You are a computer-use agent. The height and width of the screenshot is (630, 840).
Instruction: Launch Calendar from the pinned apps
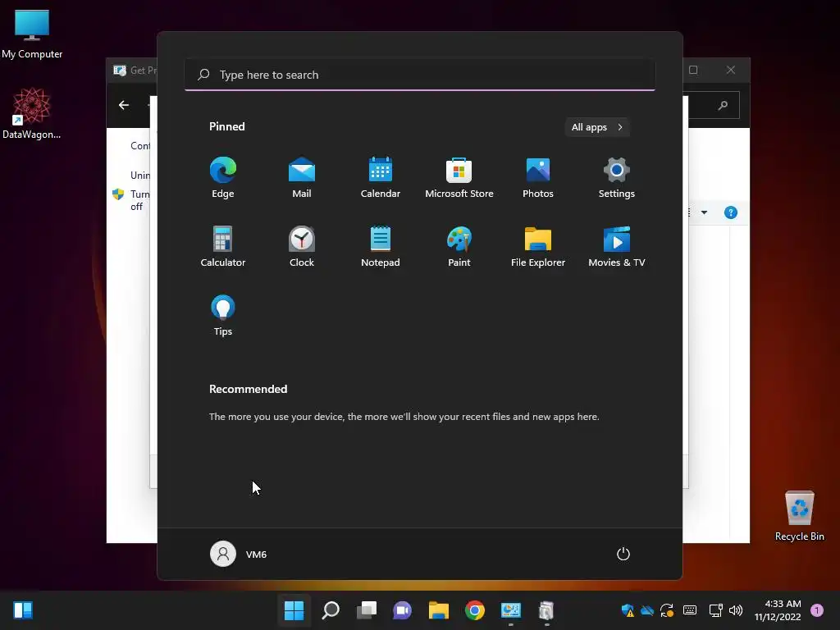(x=381, y=177)
